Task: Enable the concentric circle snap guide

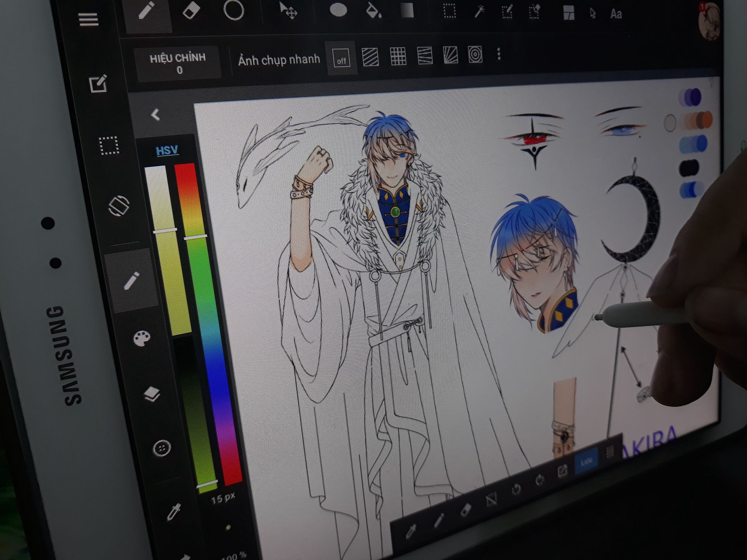Action: click(475, 55)
